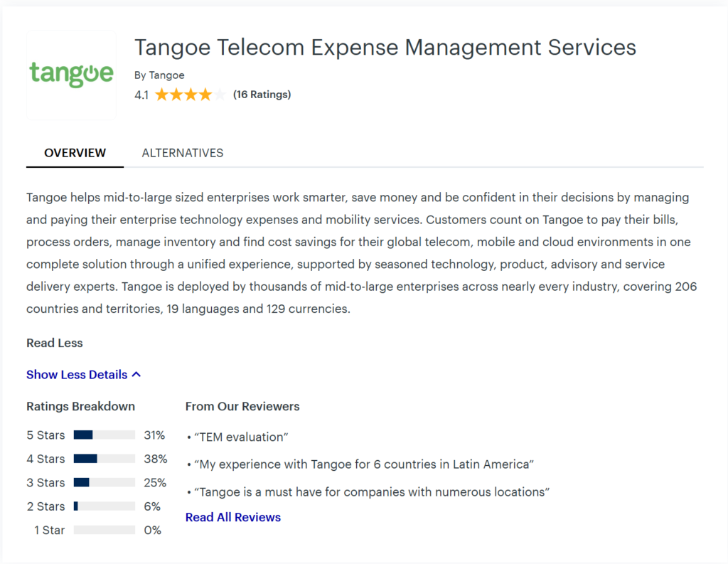
Task: Click Read Less to collapse the description
Action: [54, 343]
